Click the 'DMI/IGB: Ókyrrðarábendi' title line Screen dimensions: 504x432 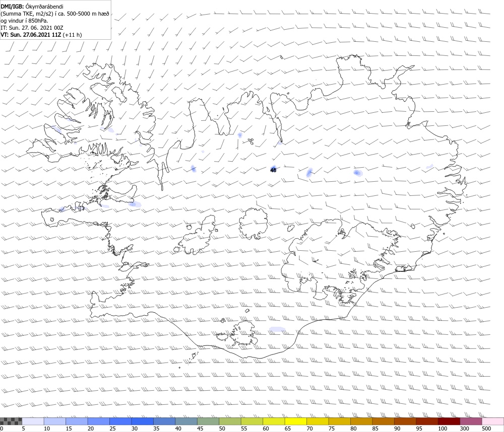32,7
